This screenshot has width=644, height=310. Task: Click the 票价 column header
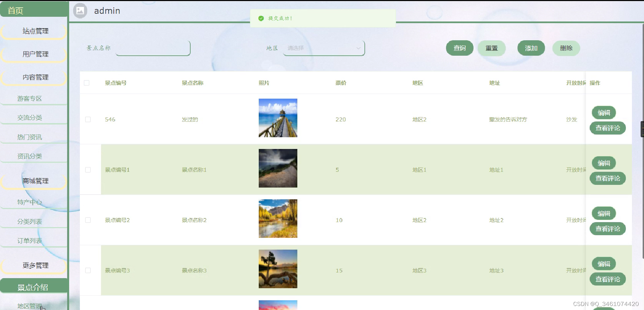(341, 83)
